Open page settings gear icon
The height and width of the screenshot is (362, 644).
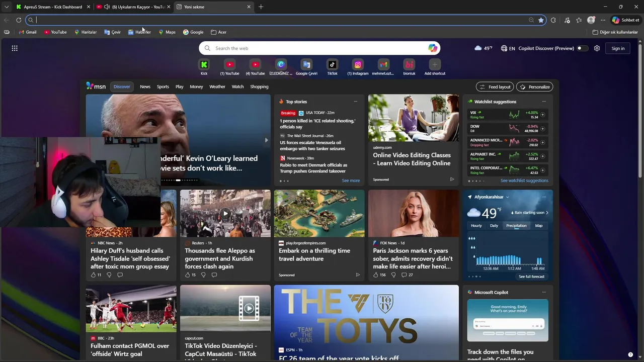coord(597,48)
